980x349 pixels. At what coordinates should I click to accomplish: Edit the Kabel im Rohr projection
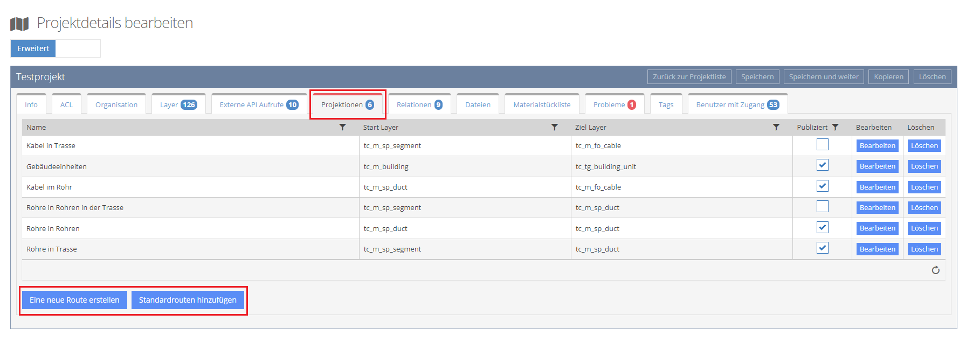(877, 187)
